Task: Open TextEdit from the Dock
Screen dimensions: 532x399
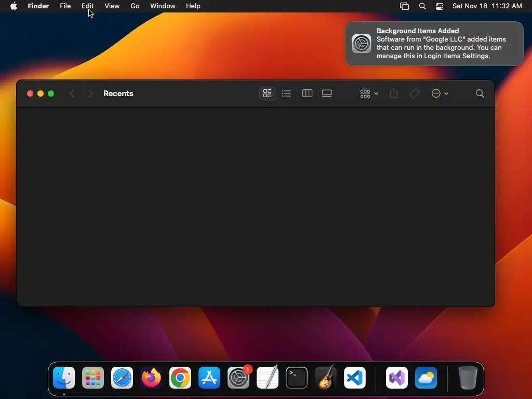Action: pos(268,378)
